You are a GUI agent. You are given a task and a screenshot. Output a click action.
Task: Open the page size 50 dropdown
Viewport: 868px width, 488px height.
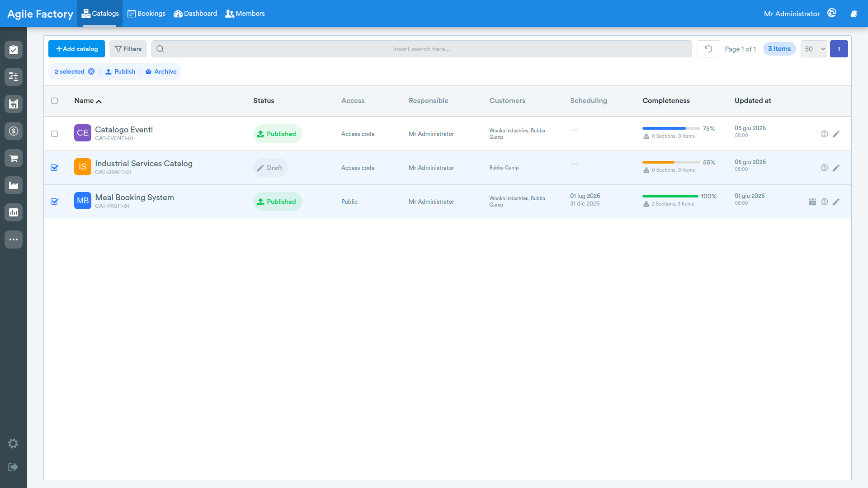pos(814,49)
